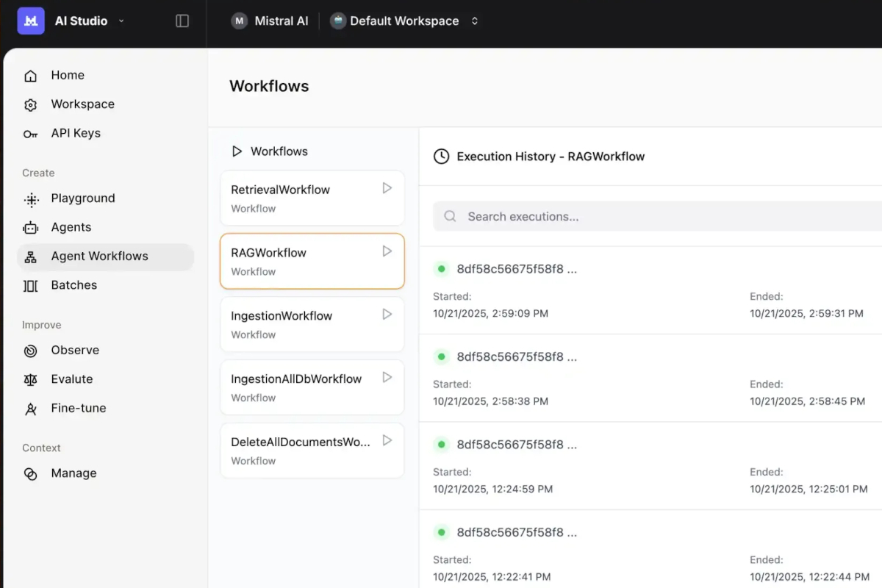Navigate to Agents in sidebar
The width and height of the screenshot is (882, 588).
pyautogui.click(x=71, y=228)
